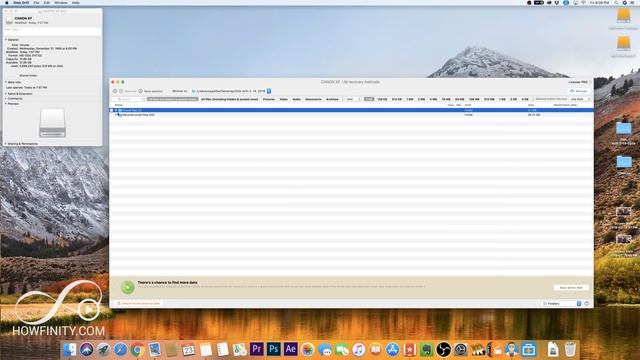Open Photos app in the dock

click(x=307, y=350)
